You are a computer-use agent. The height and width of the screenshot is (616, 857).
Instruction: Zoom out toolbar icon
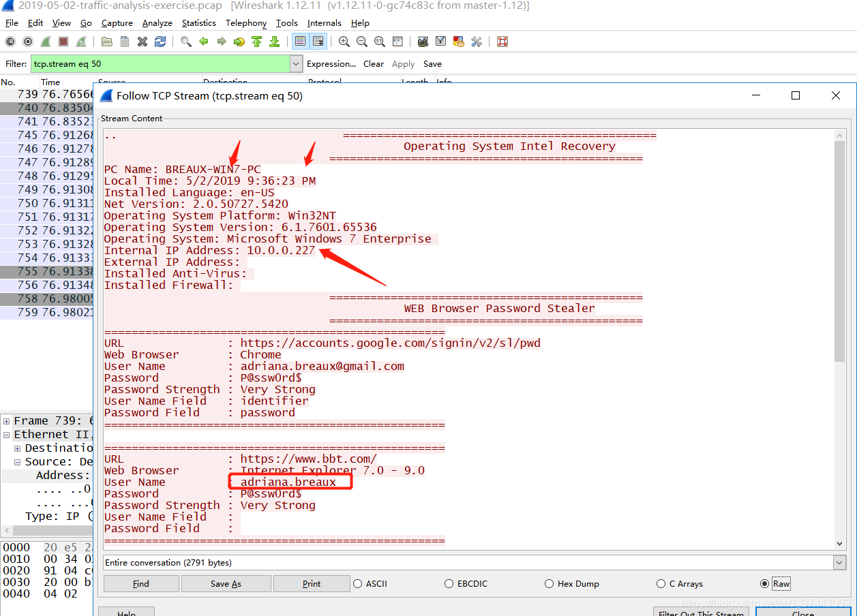(362, 42)
